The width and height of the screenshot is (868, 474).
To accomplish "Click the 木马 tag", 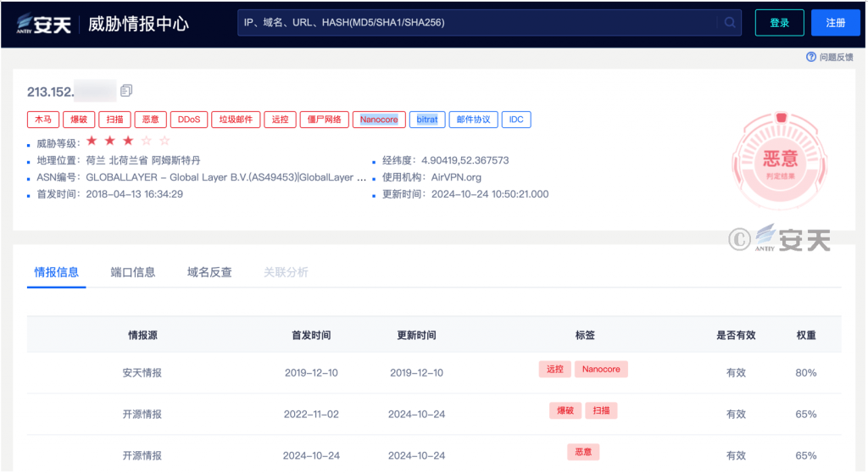I will click(43, 120).
